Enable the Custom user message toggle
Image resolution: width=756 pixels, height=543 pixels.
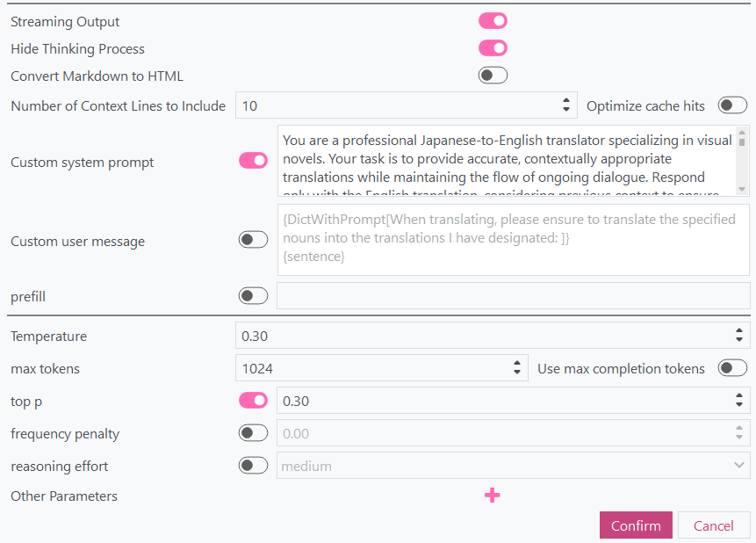click(253, 240)
